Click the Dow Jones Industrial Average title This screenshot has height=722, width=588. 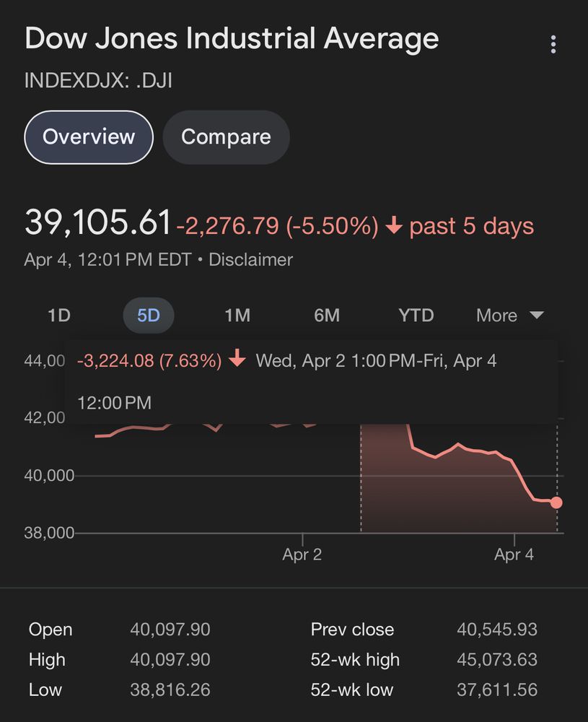pos(232,38)
